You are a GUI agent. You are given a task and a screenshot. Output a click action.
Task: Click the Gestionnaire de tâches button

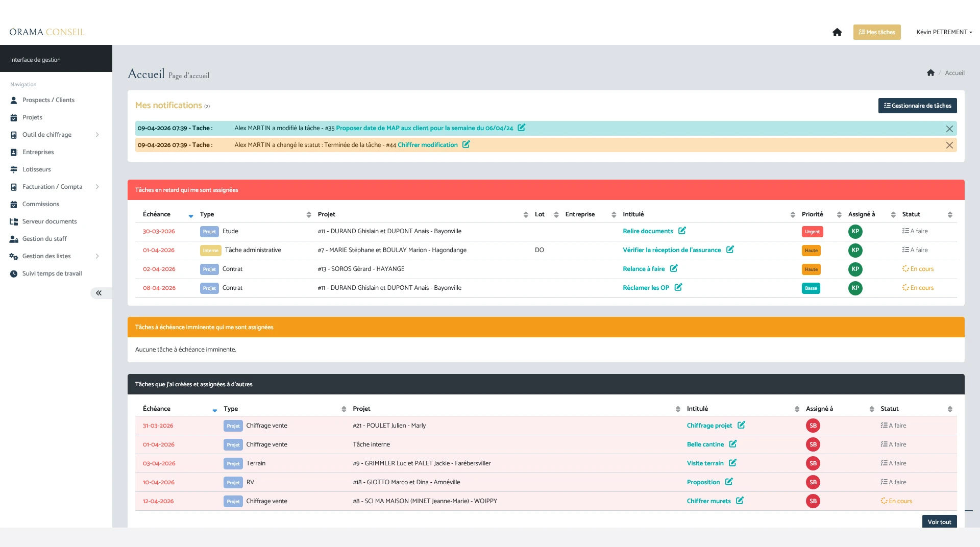tap(917, 106)
